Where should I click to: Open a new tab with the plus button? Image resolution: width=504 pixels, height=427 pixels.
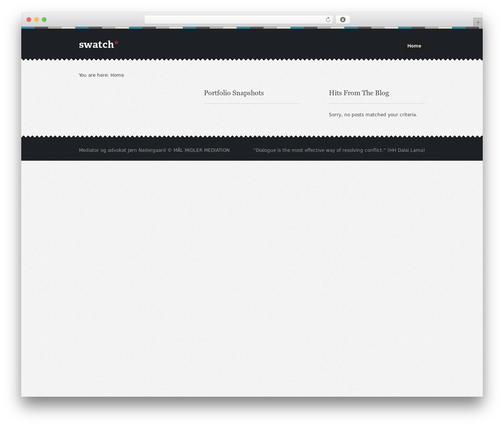click(x=478, y=22)
